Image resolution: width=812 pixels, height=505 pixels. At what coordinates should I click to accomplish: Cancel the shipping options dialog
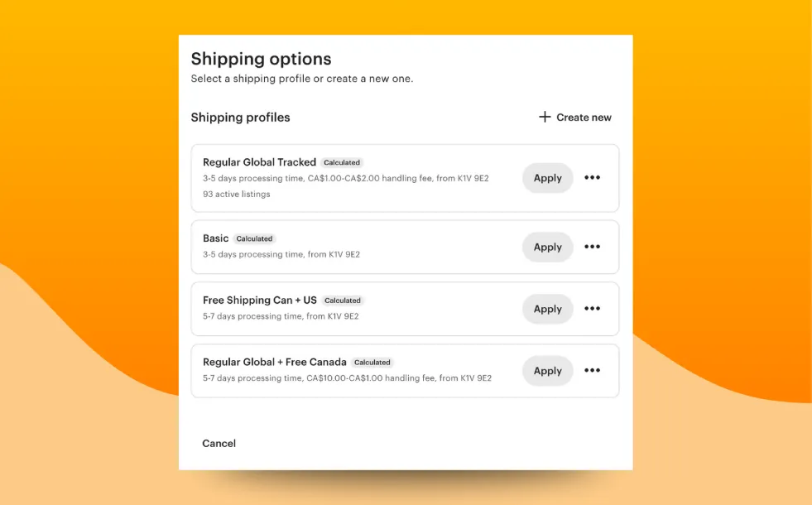click(219, 444)
